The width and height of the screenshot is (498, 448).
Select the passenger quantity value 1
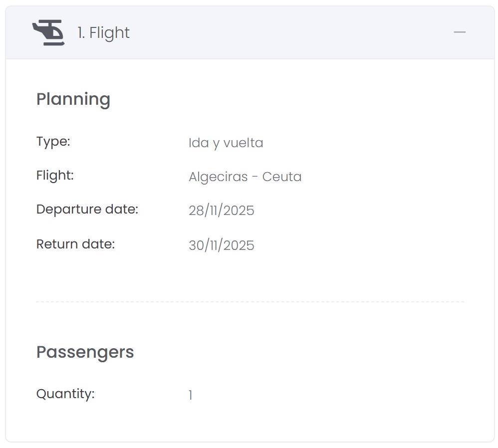(191, 396)
